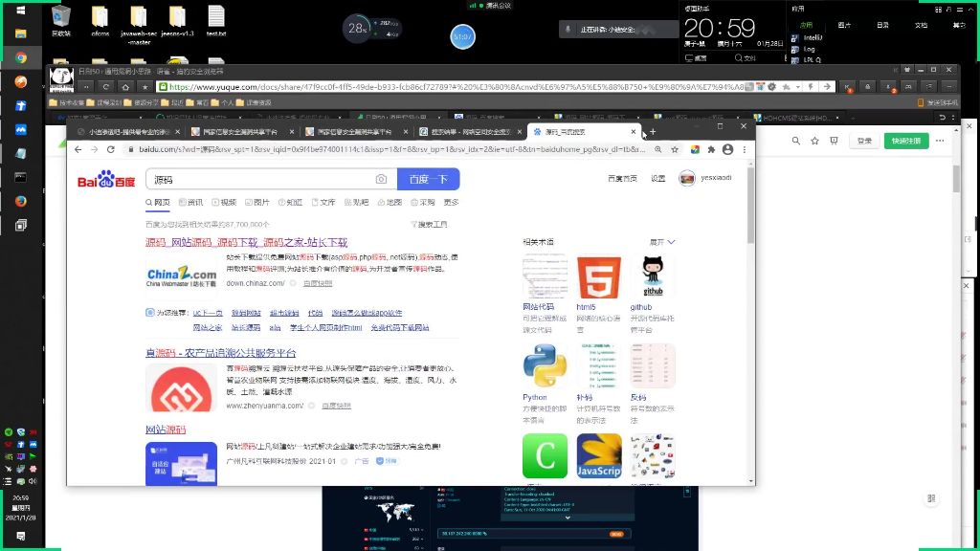Image resolution: width=980 pixels, height=551 pixels.
Task: Switch to the 图片 search tab
Action: [x=256, y=203]
